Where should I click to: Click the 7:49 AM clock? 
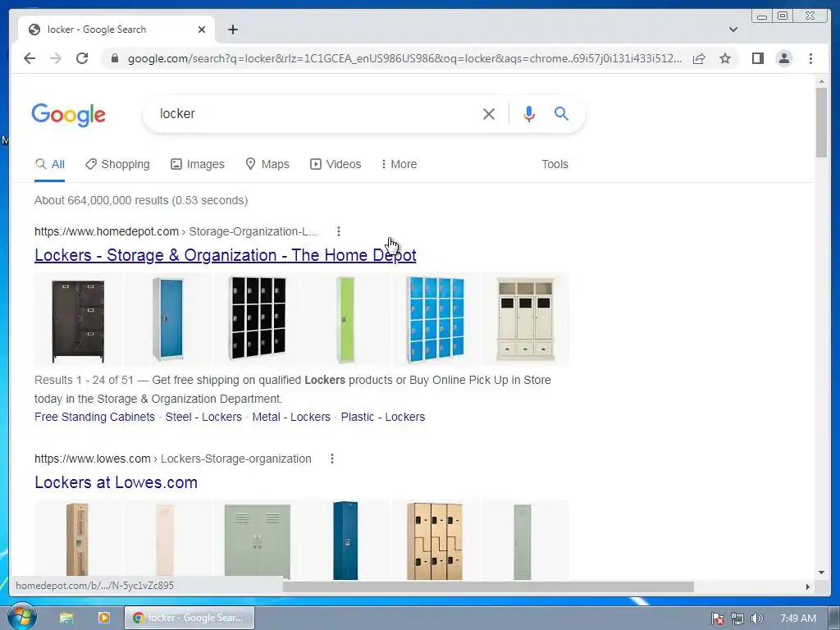pos(797,619)
